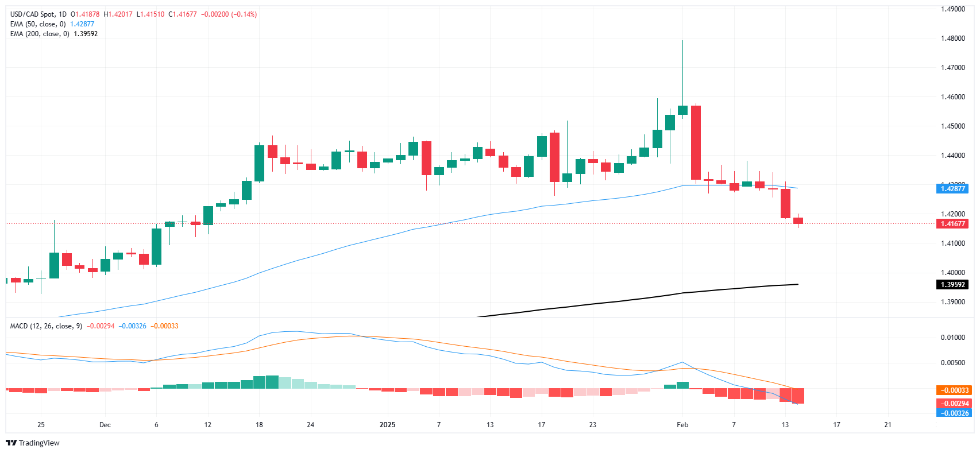Select the thick black 200 EMA line
This screenshot has height=453, width=980.
click(x=632, y=299)
